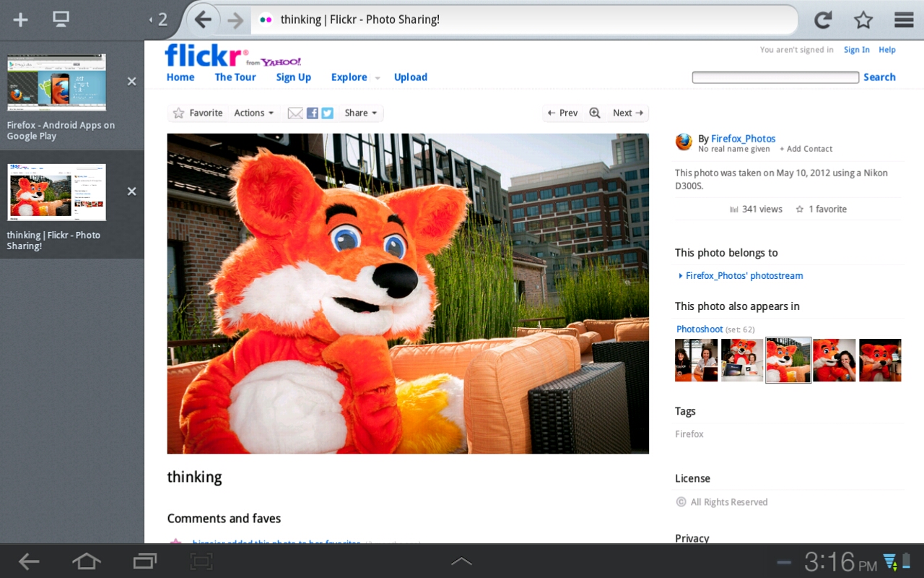Viewport: 924px width, 578px height.
Task: Open the Actions dropdown
Action: [253, 113]
